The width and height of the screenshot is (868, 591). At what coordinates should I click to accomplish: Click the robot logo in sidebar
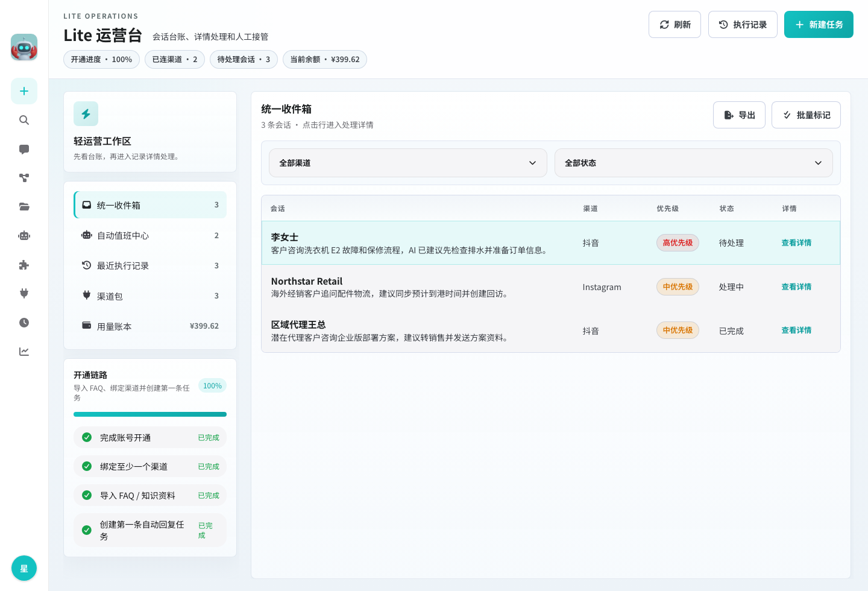pos(24,47)
